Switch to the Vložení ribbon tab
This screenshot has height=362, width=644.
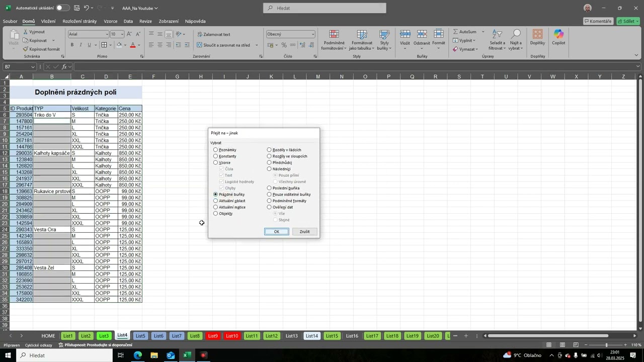[x=48, y=21]
